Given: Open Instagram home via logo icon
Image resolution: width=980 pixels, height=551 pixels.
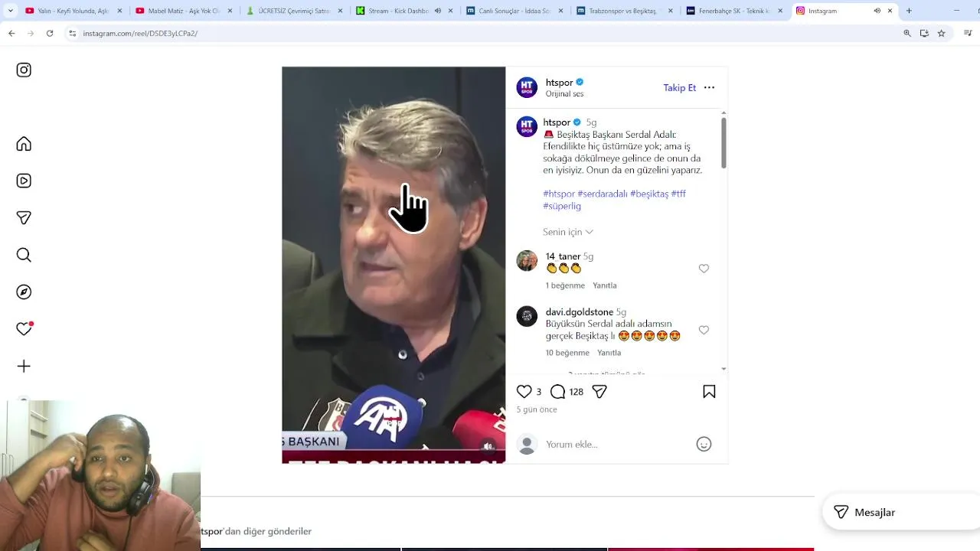Looking at the screenshot, I should 24,70.
